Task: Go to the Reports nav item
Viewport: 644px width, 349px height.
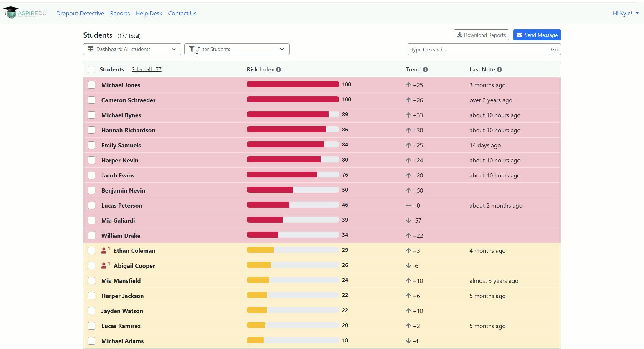Action: 120,13
